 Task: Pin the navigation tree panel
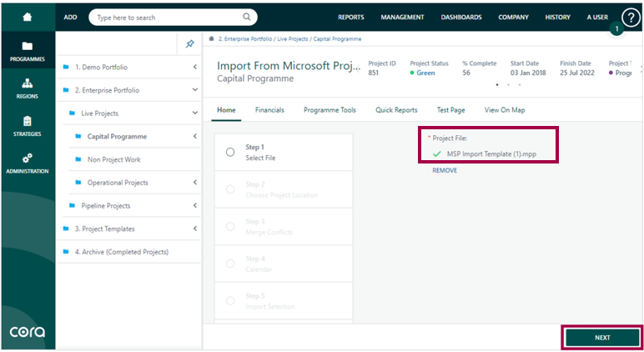click(189, 43)
